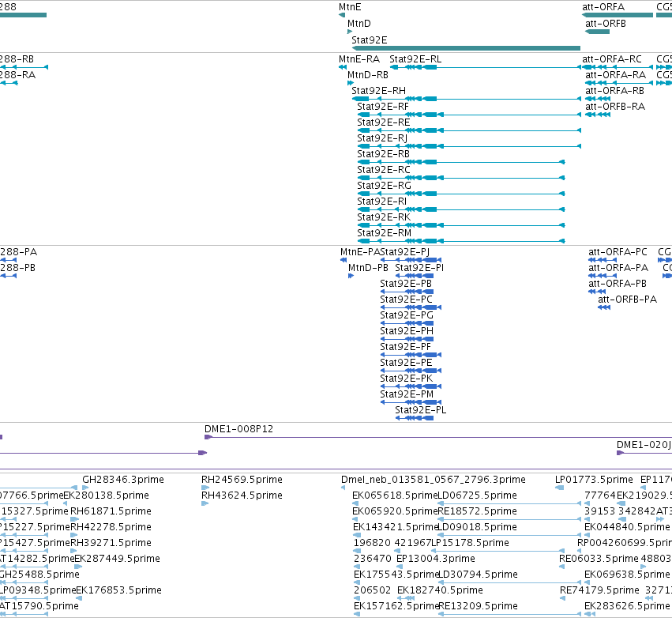Select EST LP01773.5prime
The width and height of the screenshot is (672, 618).
(x=594, y=480)
